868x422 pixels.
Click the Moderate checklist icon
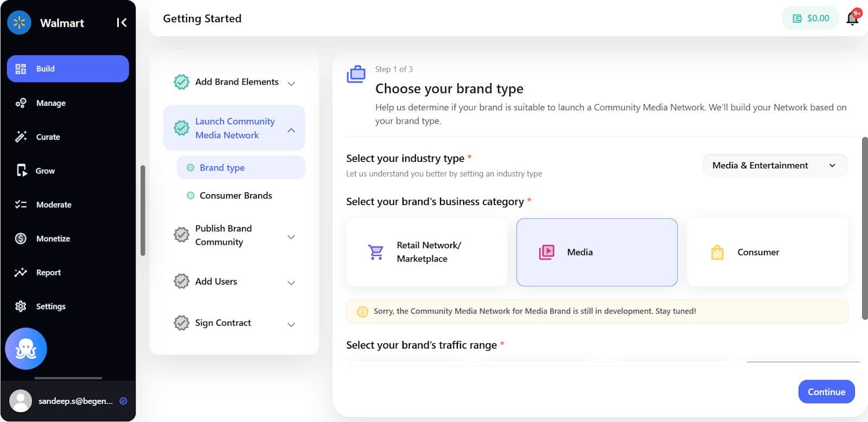pos(21,205)
